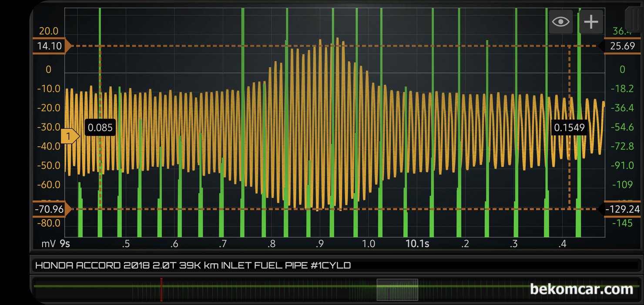
Task: Click the 9s time axis label
Action: click(x=65, y=244)
